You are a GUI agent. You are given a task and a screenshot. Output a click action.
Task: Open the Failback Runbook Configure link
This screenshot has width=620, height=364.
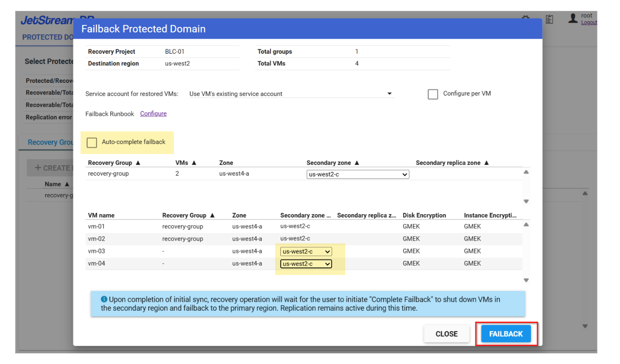(153, 113)
